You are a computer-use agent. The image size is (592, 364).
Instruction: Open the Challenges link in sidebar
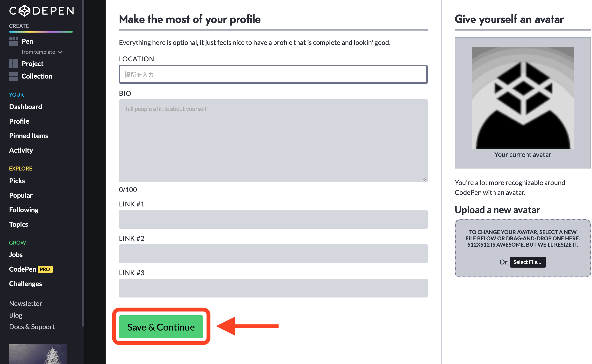point(25,284)
